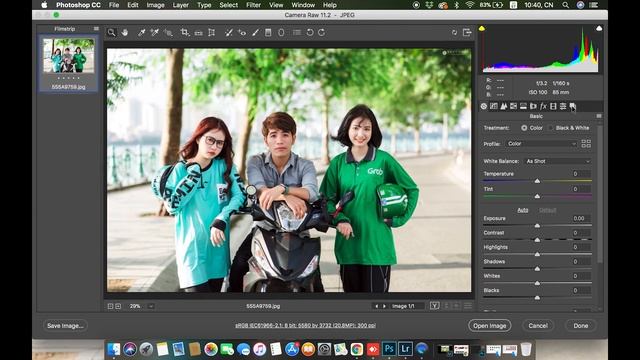640x360 pixels.
Task: Open the Edit menu
Action: [133, 5]
